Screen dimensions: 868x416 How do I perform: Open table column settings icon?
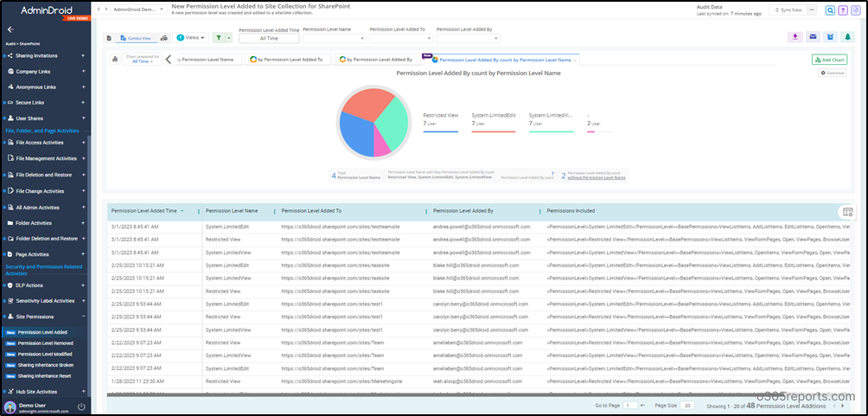click(847, 212)
